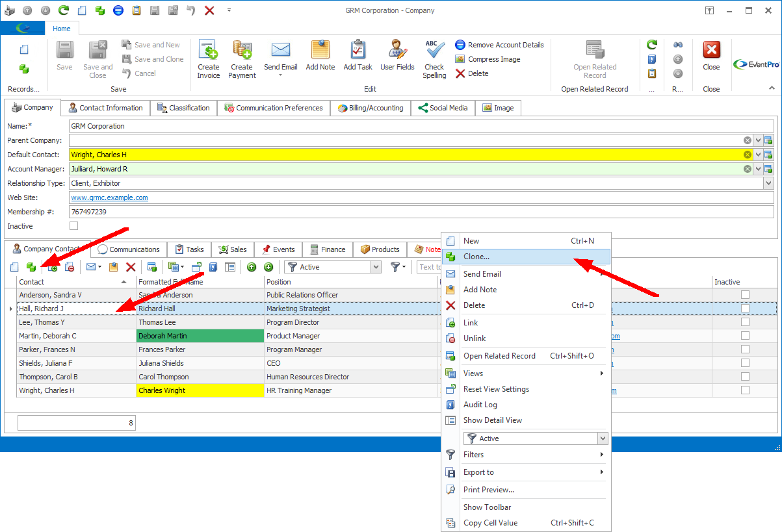Open the Default Contact dropdown arrow
This screenshot has height=532, width=782.
758,155
